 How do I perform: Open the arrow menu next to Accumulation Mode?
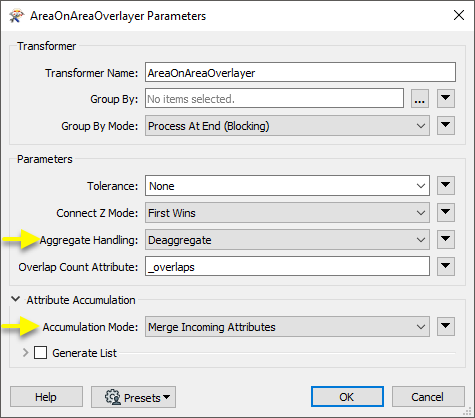446,327
